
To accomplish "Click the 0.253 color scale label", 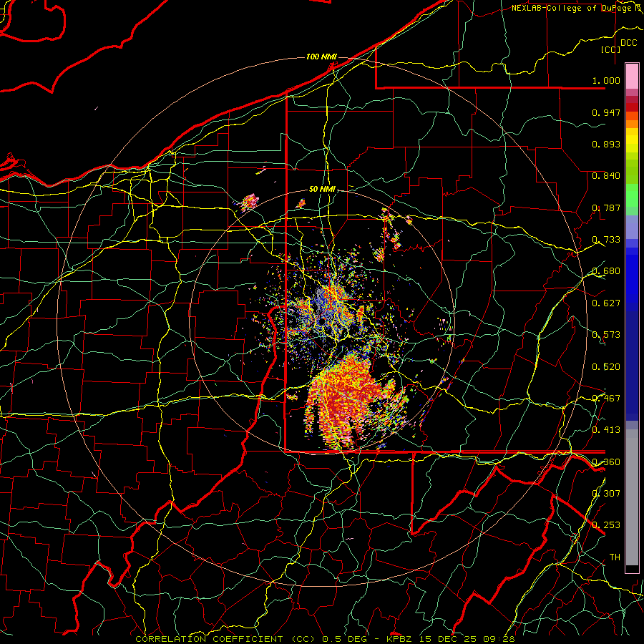I will (606, 525).
